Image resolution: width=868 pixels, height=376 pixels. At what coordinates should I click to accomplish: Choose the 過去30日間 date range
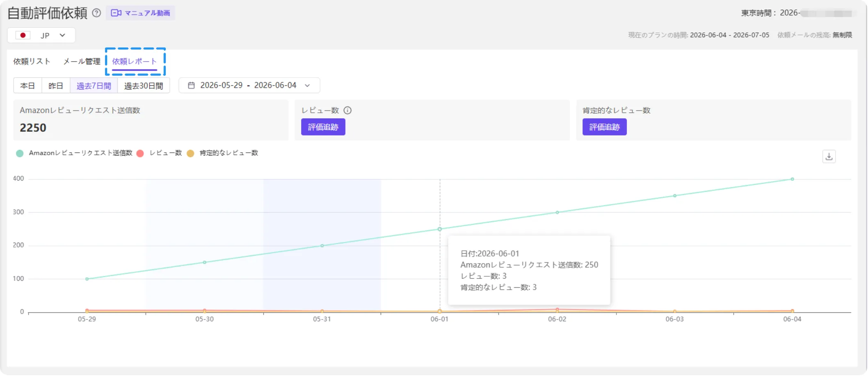tap(144, 85)
